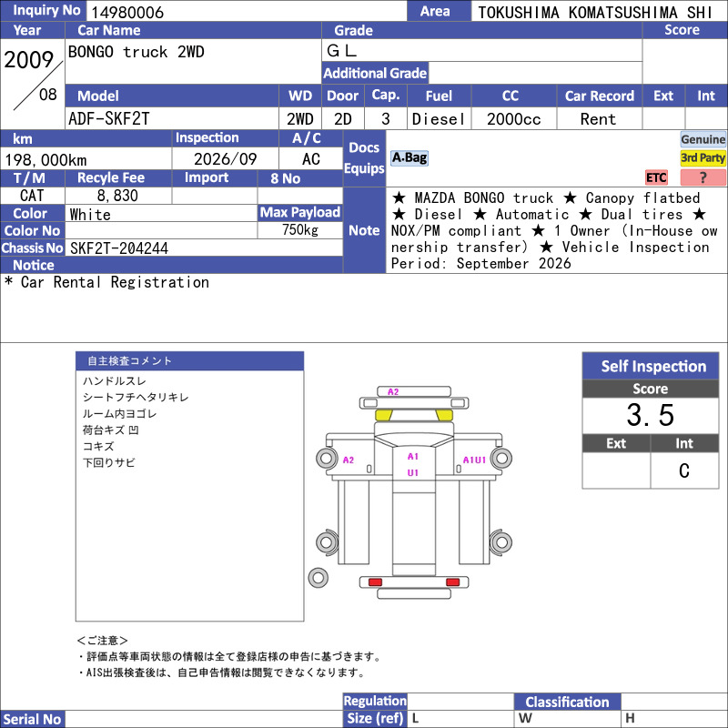Select the comment シートフチヘタリキレ
Screen dimensions: 728x728
coord(136,398)
